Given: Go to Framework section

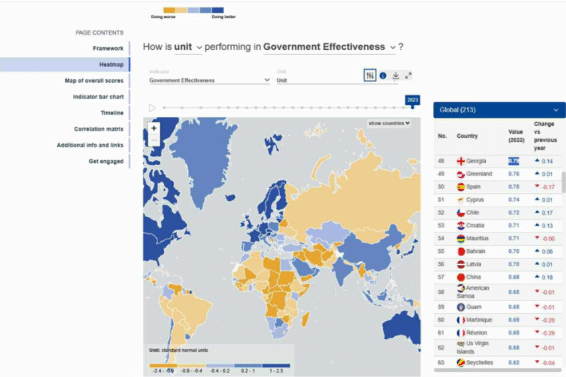Looking at the screenshot, I should pos(108,48).
